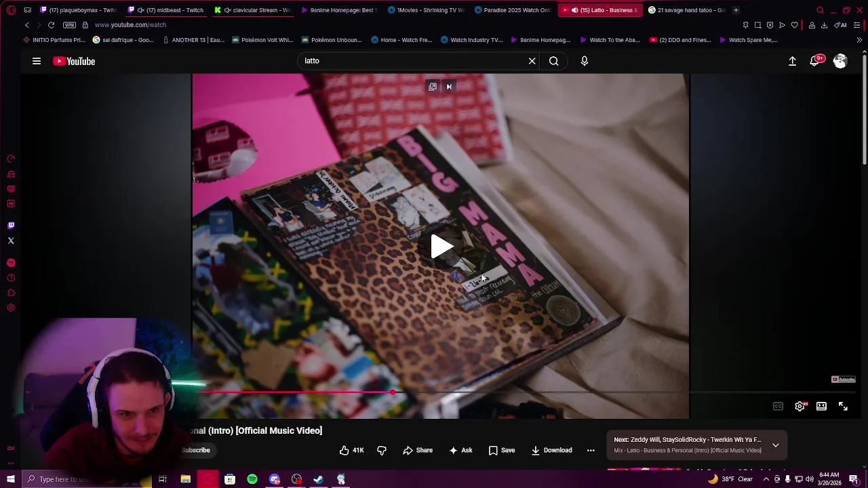Switch to theater mode
The height and width of the screenshot is (488, 868).
(x=821, y=407)
